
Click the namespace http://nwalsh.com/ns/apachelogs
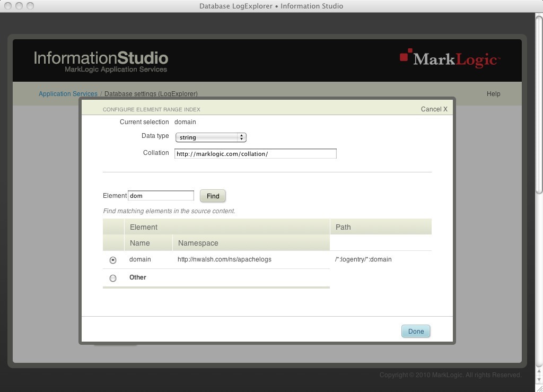pyautogui.click(x=224, y=259)
